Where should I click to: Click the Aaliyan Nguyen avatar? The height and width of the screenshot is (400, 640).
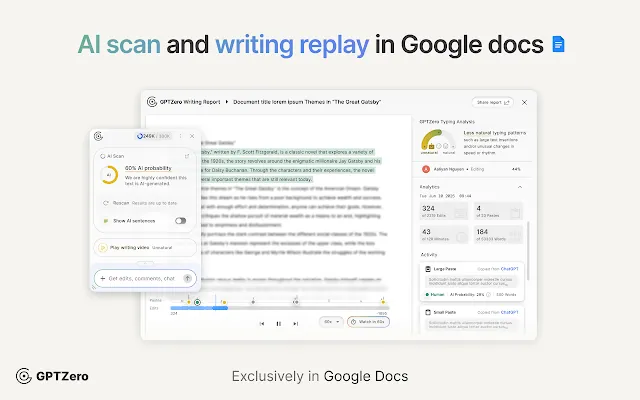[426, 169]
